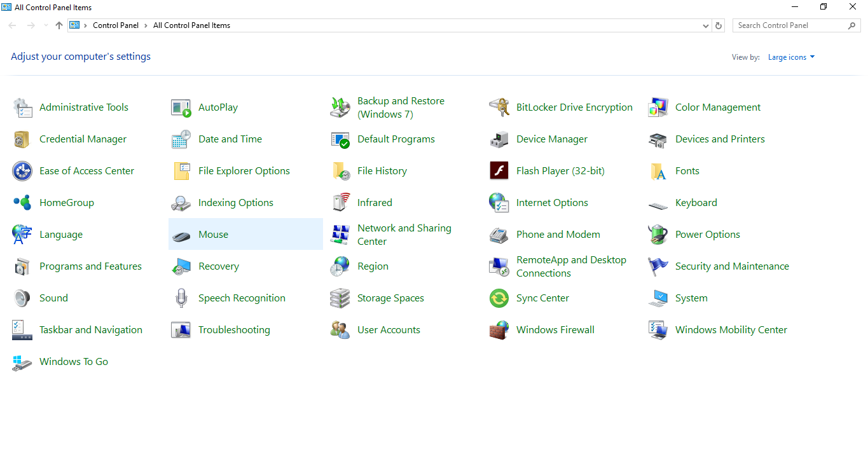Image resolution: width=868 pixels, height=461 pixels.
Task: Open the Windows To Go link
Action: tap(74, 362)
